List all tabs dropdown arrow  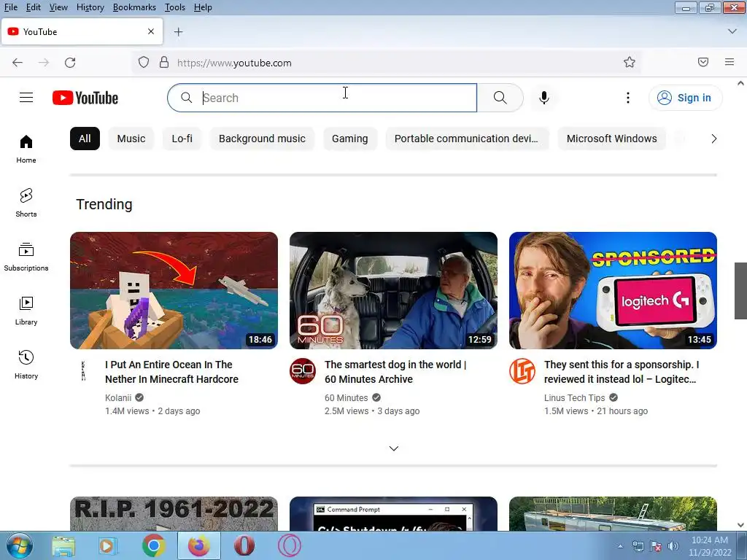(732, 31)
